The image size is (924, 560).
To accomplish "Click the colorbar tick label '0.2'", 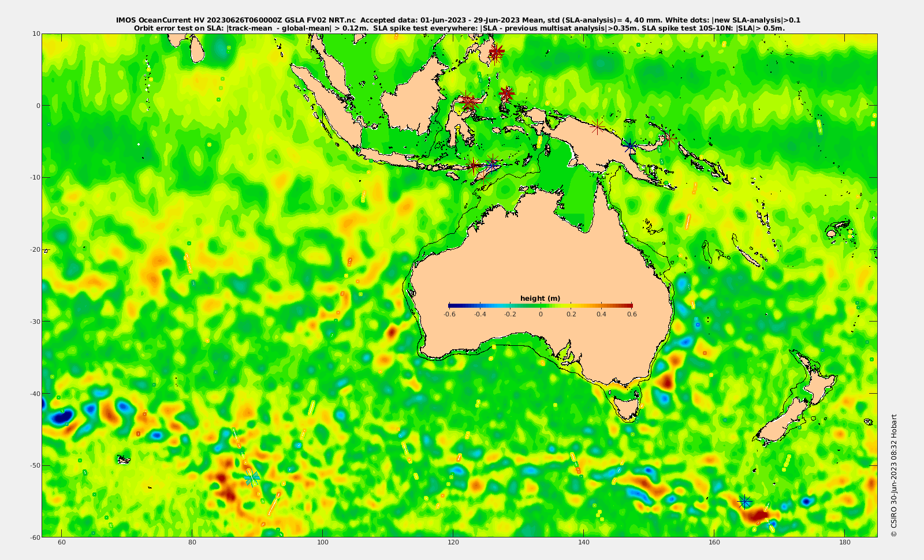I will pos(571,314).
